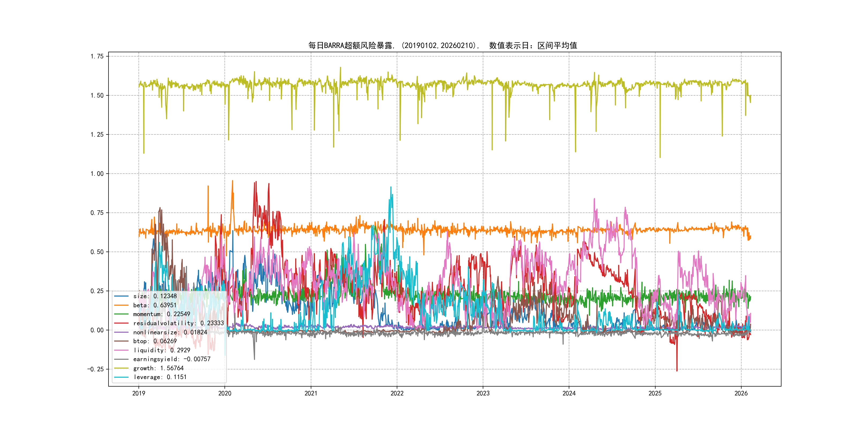Click the chart title with BARRA text
Screen dimensions: 868x434
coord(442,46)
